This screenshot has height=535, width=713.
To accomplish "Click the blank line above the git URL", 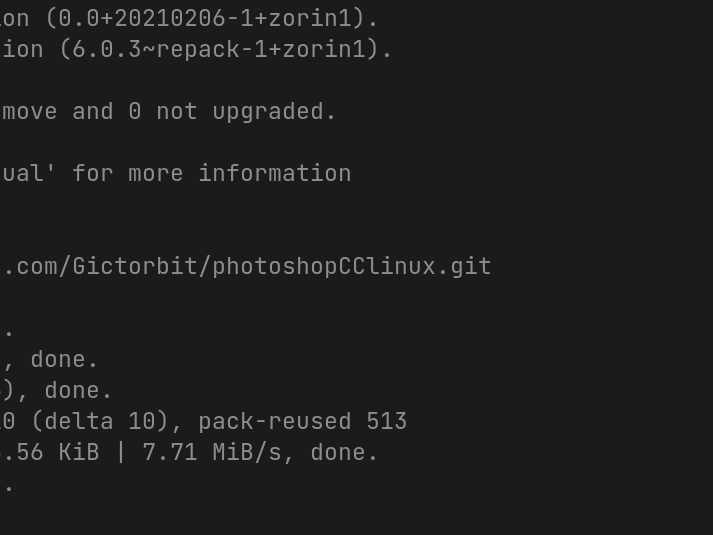I will click(x=200, y=235).
